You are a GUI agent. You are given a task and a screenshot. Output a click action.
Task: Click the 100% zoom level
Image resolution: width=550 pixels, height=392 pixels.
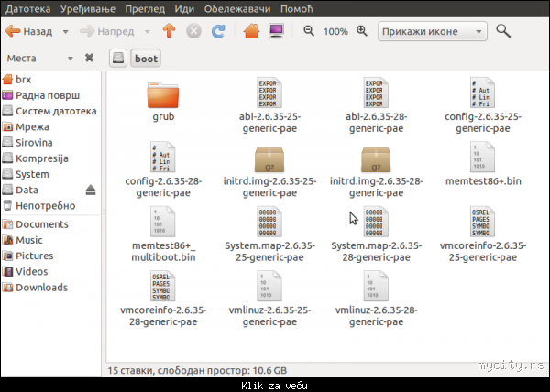pos(335,31)
